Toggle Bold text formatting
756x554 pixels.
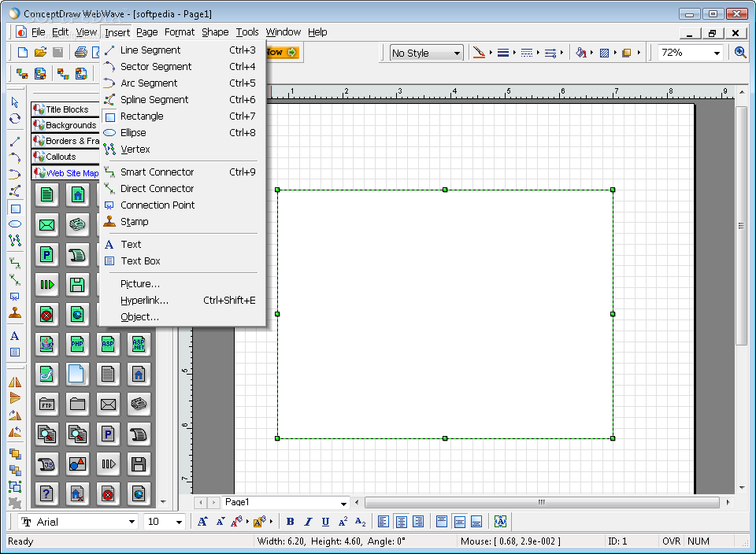point(290,522)
